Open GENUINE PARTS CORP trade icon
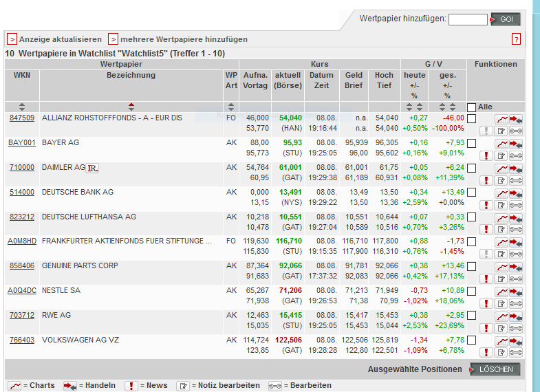This screenshot has height=392, width=540. pos(516,267)
